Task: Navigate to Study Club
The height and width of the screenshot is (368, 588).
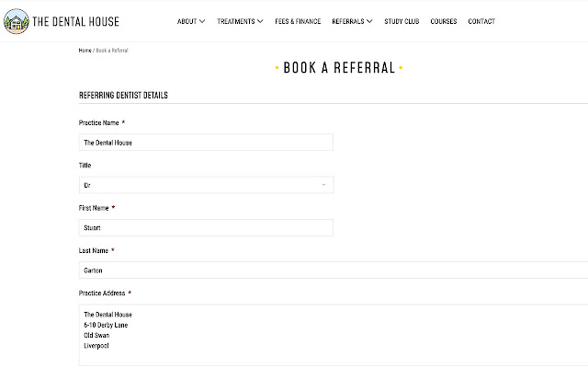Action: [401, 21]
